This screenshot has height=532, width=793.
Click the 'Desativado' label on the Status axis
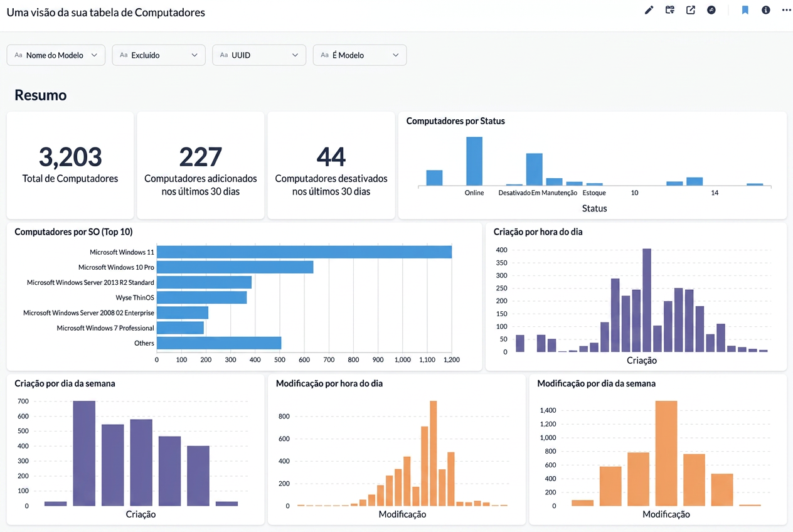click(x=514, y=193)
